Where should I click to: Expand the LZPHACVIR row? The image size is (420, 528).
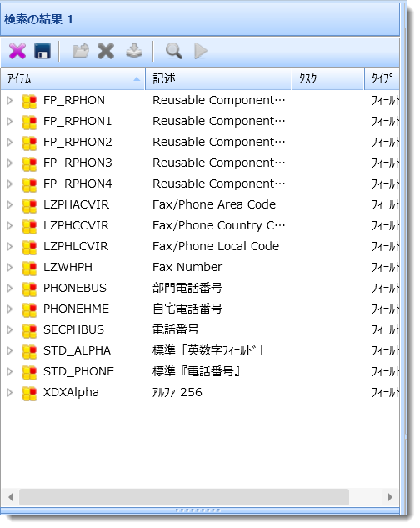pos(10,204)
